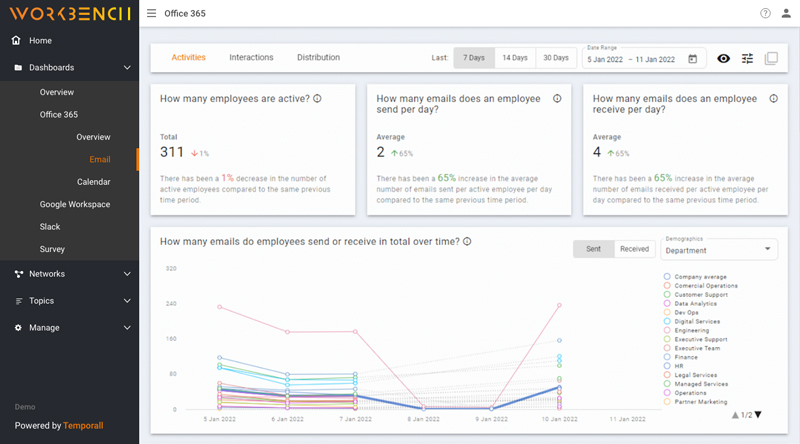800x444 pixels.
Task: Toggle Dev Ops legend series
Action: 681,312
